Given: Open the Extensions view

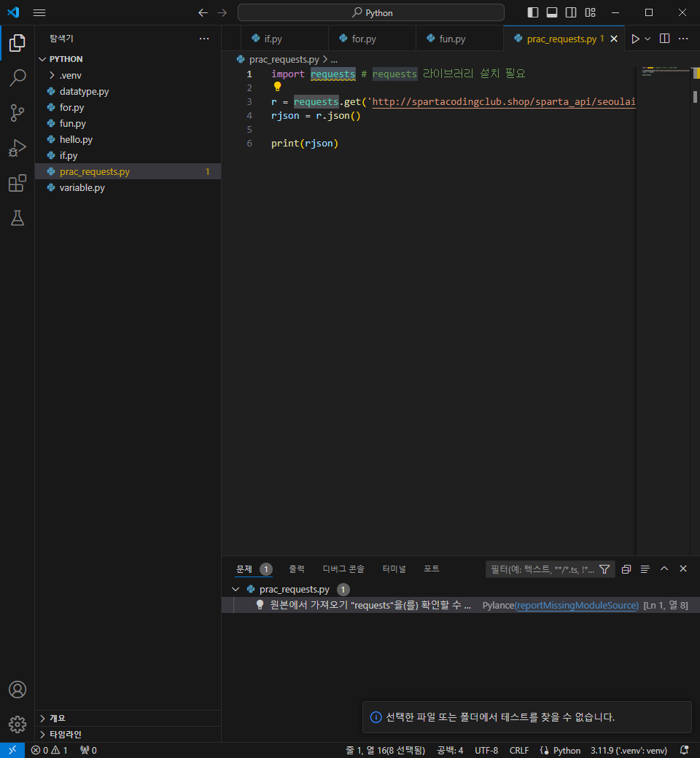Looking at the screenshot, I should pos(17,183).
